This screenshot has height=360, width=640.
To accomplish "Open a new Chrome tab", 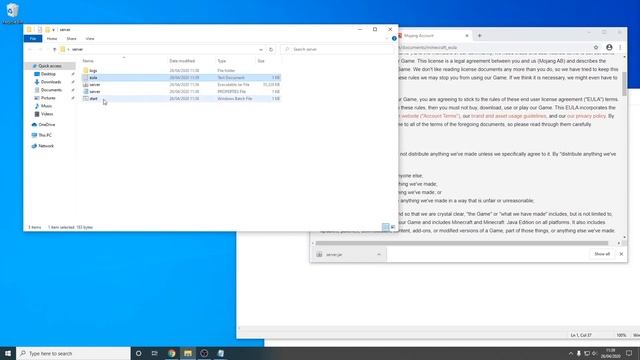I will pos(480,36).
